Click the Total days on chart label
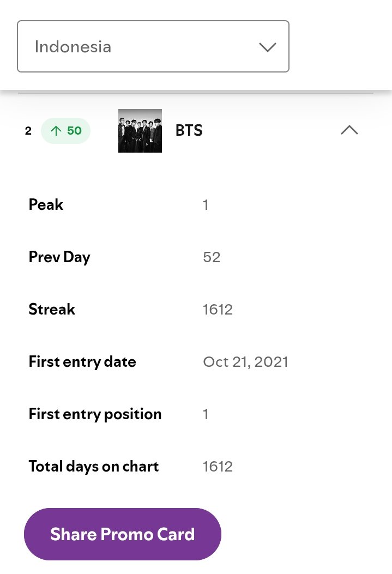 94,467
